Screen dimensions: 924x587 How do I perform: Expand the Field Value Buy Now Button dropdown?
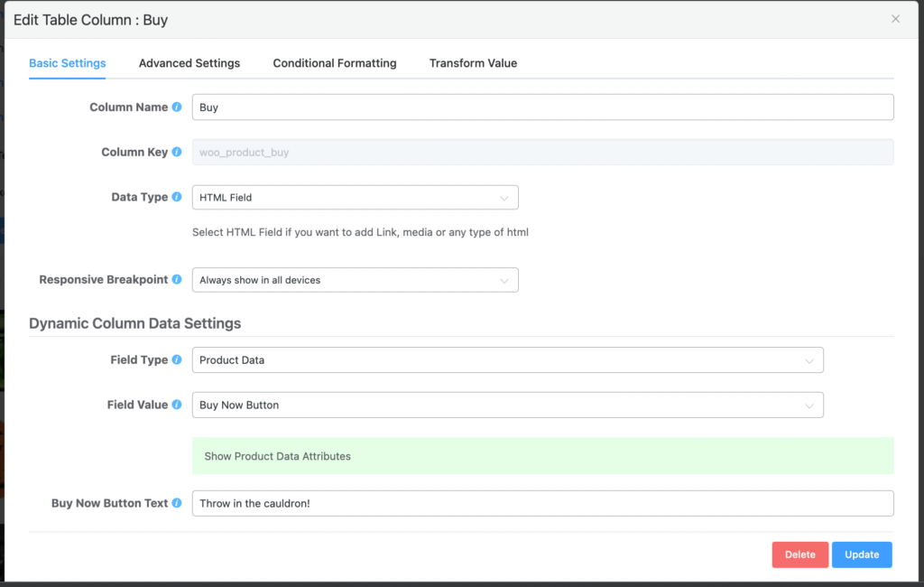(x=507, y=405)
